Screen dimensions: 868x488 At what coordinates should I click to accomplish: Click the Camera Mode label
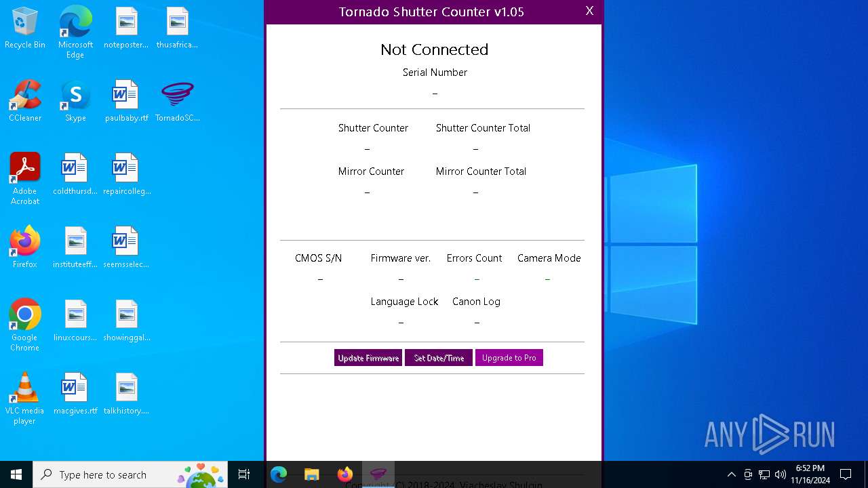click(549, 258)
